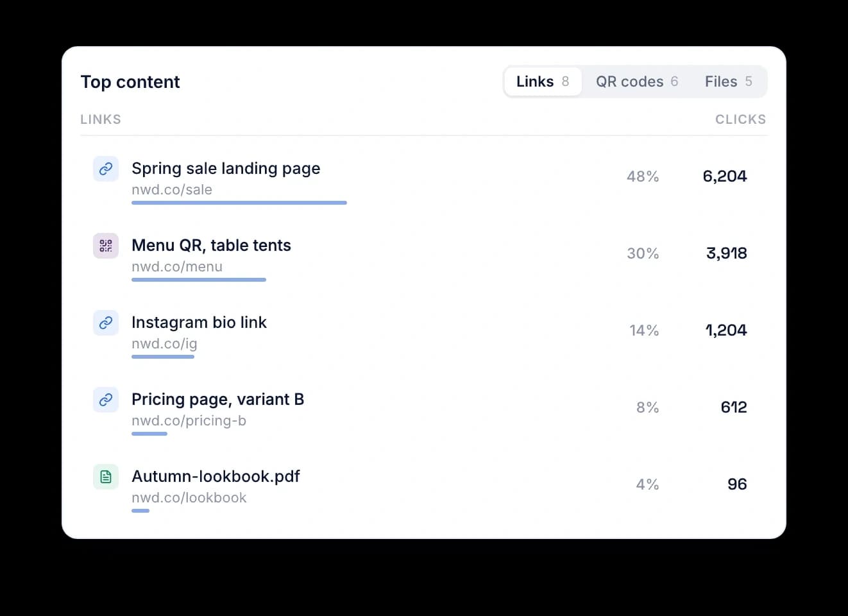
Task: Open the nwd.co/menu short link
Action: (x=177, y=266)
